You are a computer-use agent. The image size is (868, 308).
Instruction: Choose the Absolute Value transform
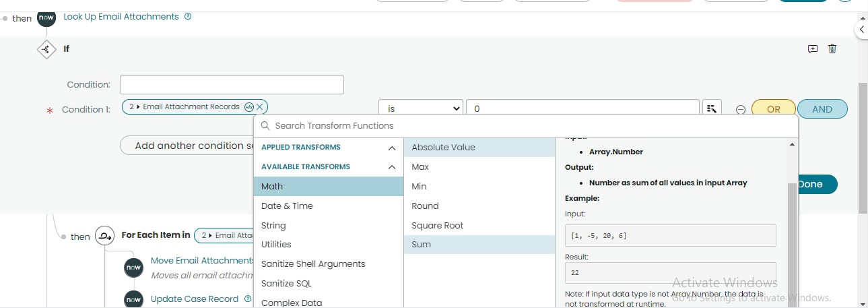479,147
